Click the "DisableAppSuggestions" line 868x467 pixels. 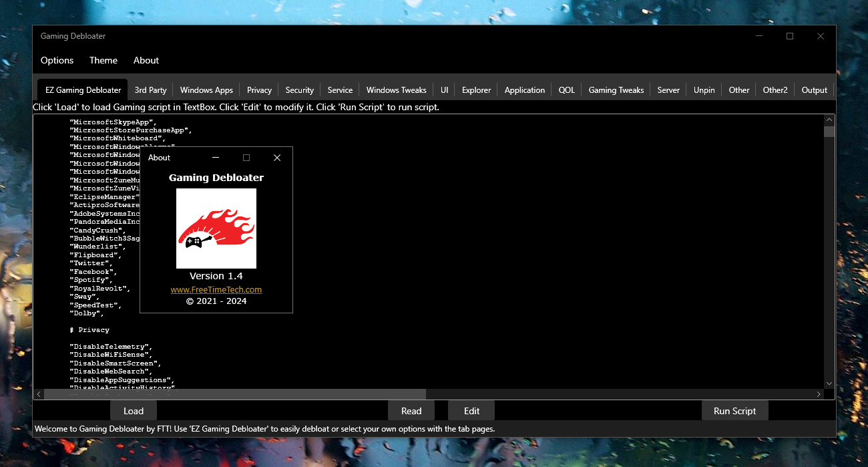point(122,380)
